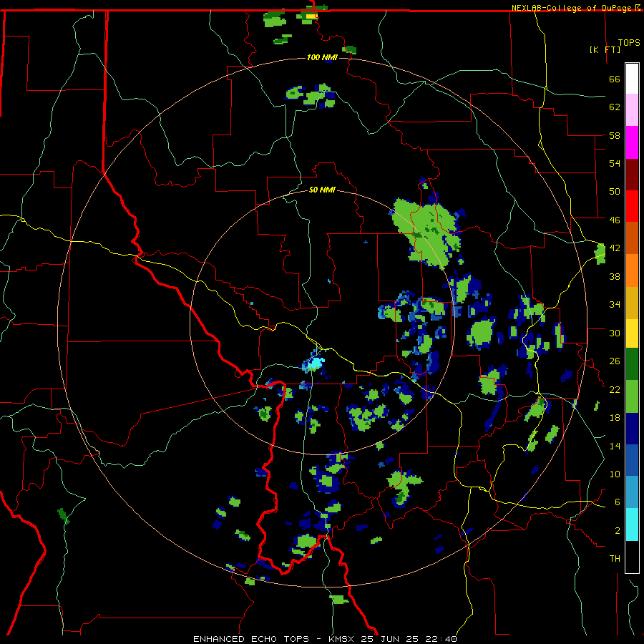644x644 pixels.
Task: Click the KMSX radar site identifier
Action: pos(342,639)
